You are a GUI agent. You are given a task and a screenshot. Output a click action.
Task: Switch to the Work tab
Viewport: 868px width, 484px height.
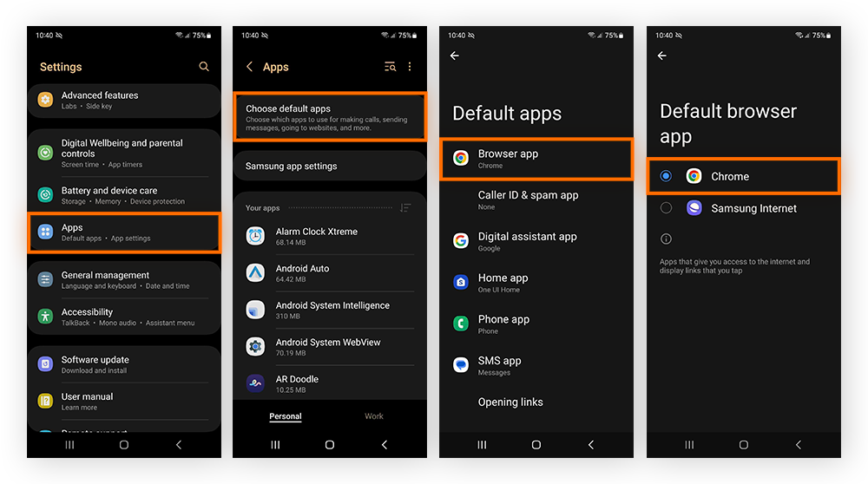pos(373,416)
